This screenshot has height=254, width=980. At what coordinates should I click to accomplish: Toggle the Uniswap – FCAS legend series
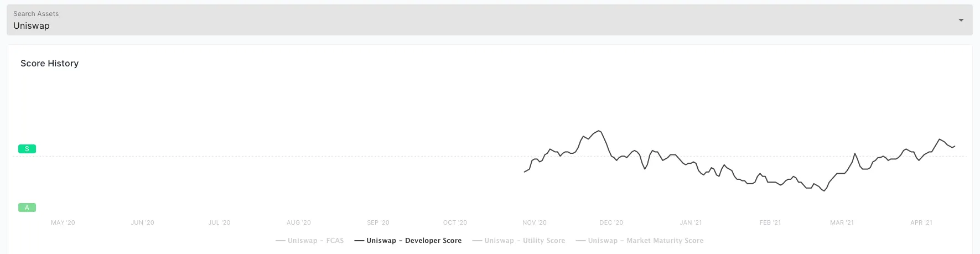coord(310,241)
